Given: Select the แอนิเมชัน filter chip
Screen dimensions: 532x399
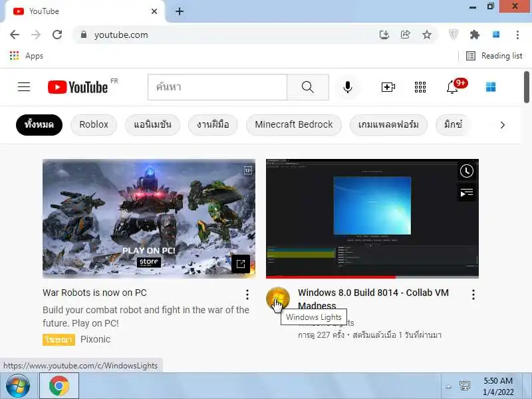Looking at the screenshot, I should pyautogui.click(x=152, y=125).
